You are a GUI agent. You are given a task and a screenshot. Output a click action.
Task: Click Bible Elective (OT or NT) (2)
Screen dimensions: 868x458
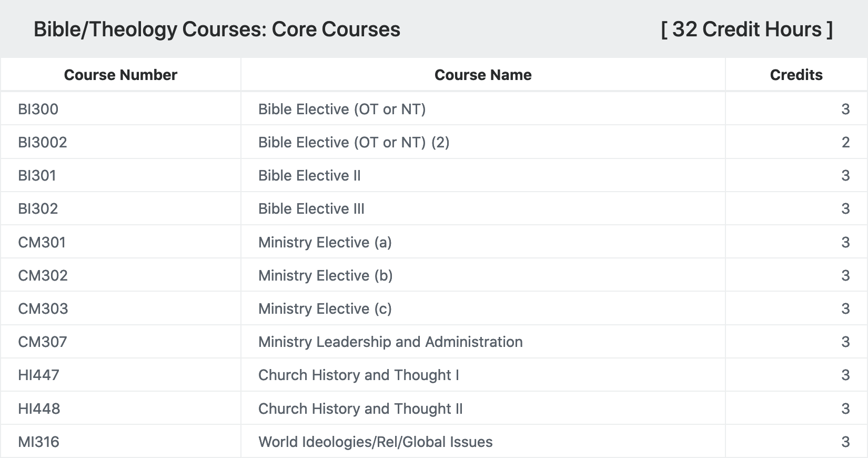pos(354,142)
